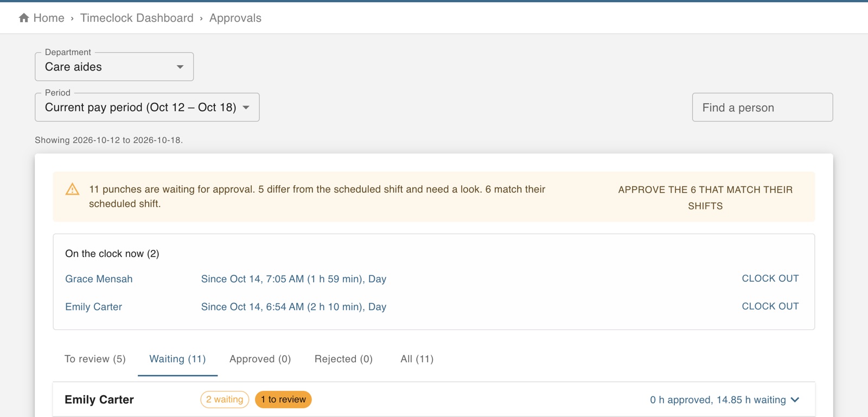Click the Home house icon in breadcrumb
The height and width of the screenshot is (417, 868).
pyautogui.click(x=24, y=18)
